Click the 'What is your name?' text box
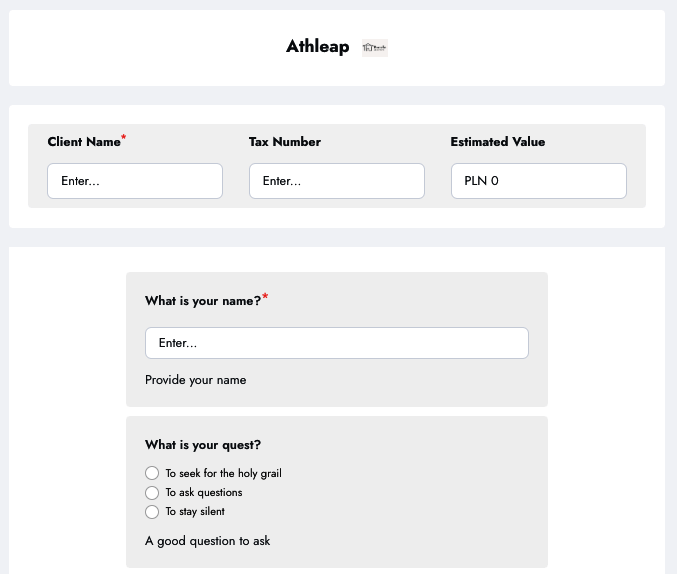This screenshot has height=574, width=677. (337, 343)
